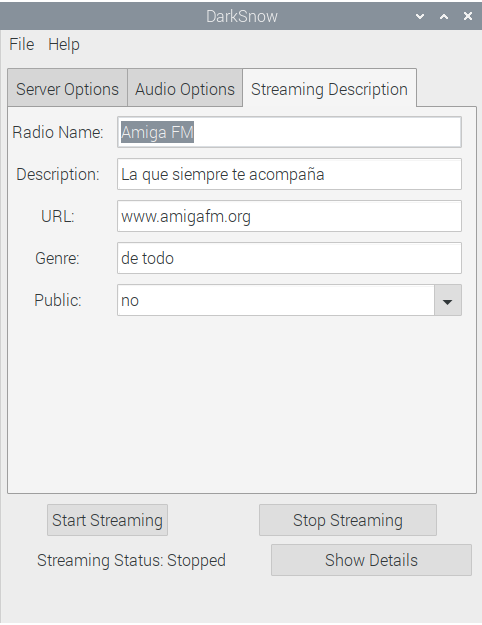Screen dimensions: 482x625
Task: Switch to the Server Options tab
Action: tap(67, 88)
